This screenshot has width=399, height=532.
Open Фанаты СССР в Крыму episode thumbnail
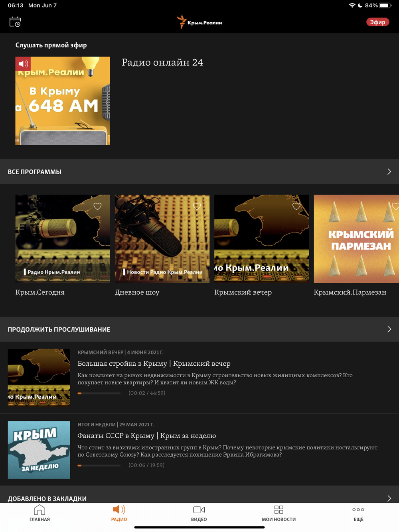click(x=39, y=450)
